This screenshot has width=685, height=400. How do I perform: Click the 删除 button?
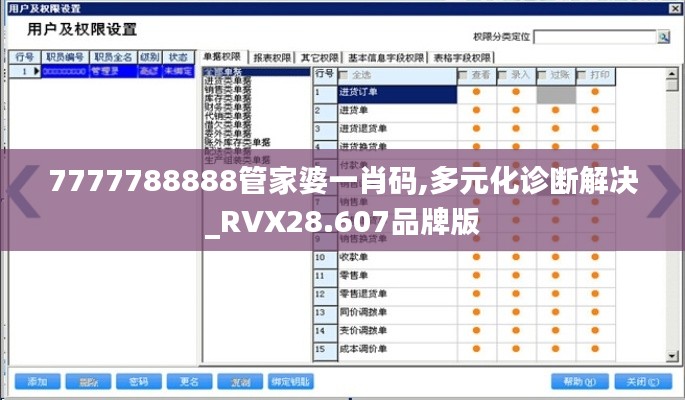coord(88,382)
